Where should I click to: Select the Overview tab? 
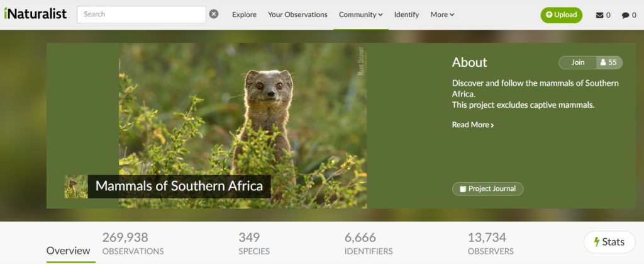(x=69, y=251)
